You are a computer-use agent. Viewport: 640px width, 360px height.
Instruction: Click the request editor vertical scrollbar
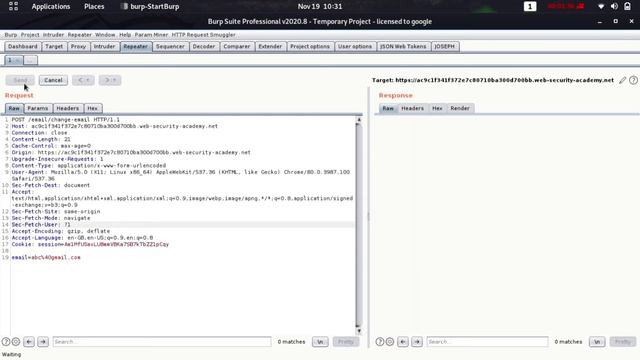click(359, 225)
